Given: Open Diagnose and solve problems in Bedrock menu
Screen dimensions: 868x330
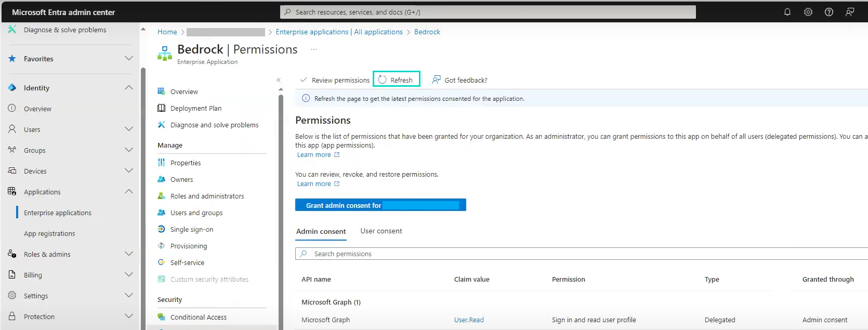Looking at the screenshot, I should 214,125.
